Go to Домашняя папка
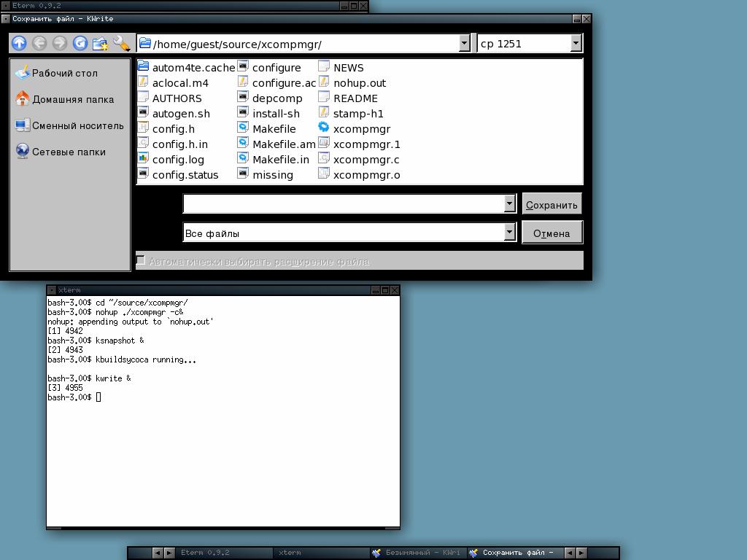Image resolution: width=747 pixels, height=560 pixels. pyautogui.click(x=72, y=99)
